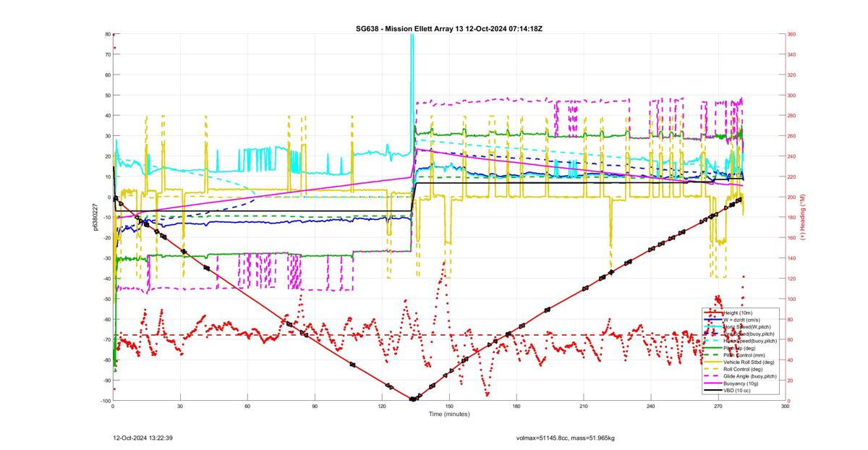Click the magenta dashed sample beside Glide Angle
This screenshot has width=868, height=450.
click(x=712, y=376)
